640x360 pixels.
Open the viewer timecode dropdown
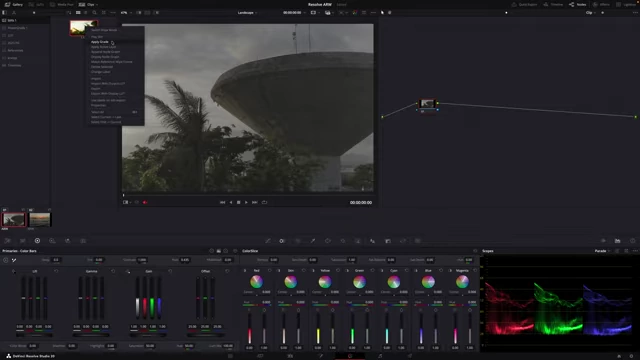[x=294, y=13]
